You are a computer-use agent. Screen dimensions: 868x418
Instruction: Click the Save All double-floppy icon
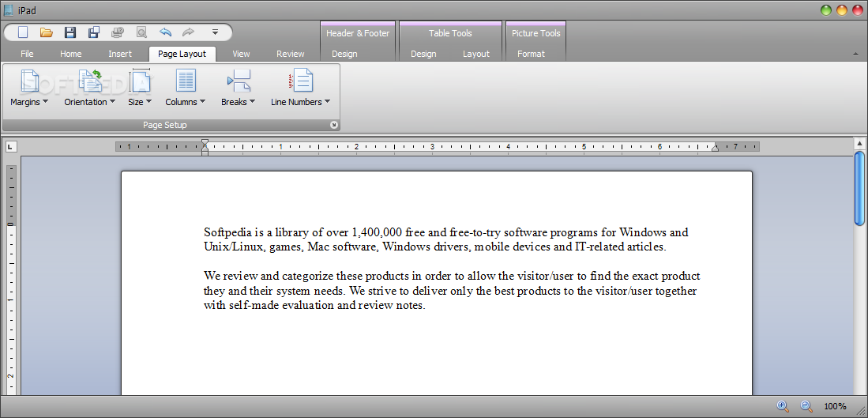coord(94,32)
